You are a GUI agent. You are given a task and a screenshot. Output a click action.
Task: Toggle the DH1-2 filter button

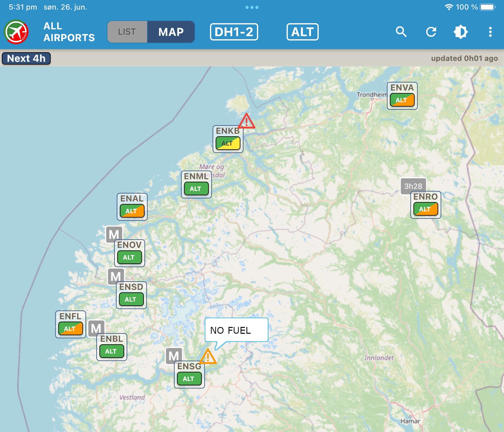point(234,32)
